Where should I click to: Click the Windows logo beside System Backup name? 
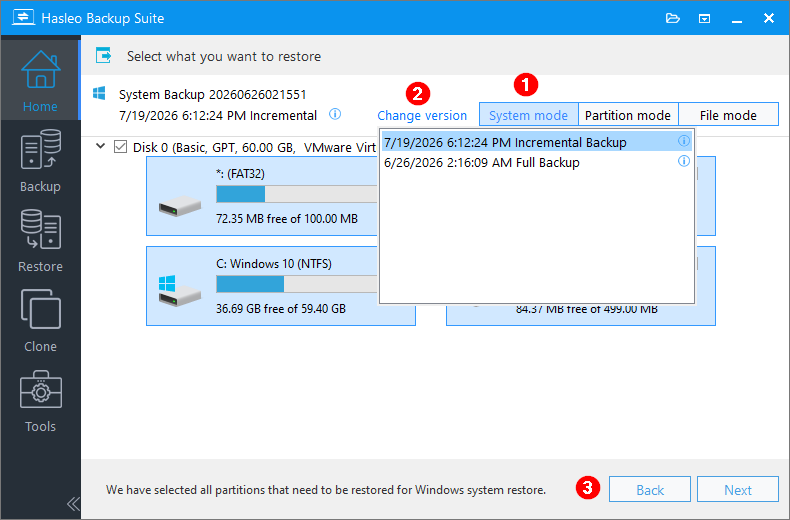pos(99,93)
